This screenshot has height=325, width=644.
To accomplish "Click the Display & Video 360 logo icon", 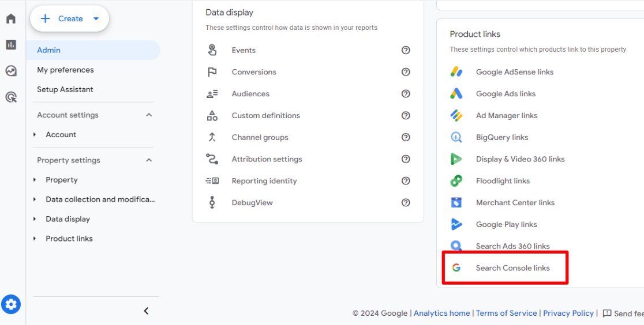I will click(x=456, y=159).
